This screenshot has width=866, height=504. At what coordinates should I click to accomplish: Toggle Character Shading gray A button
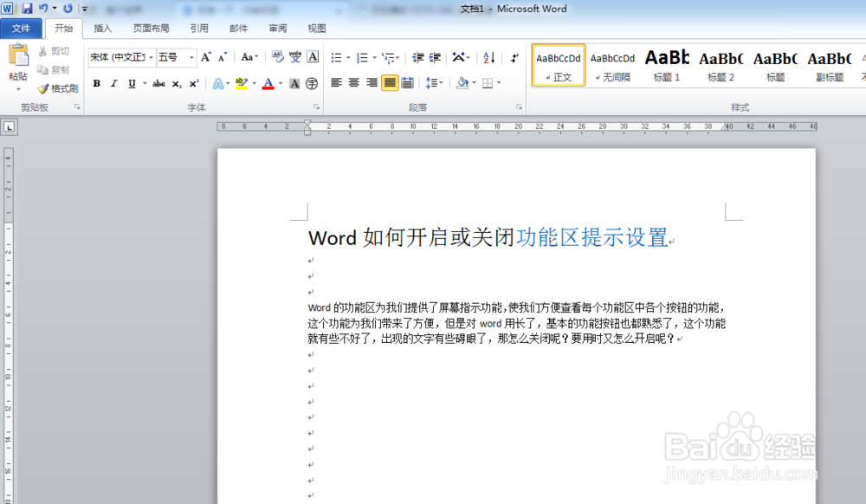click(294, 83)
